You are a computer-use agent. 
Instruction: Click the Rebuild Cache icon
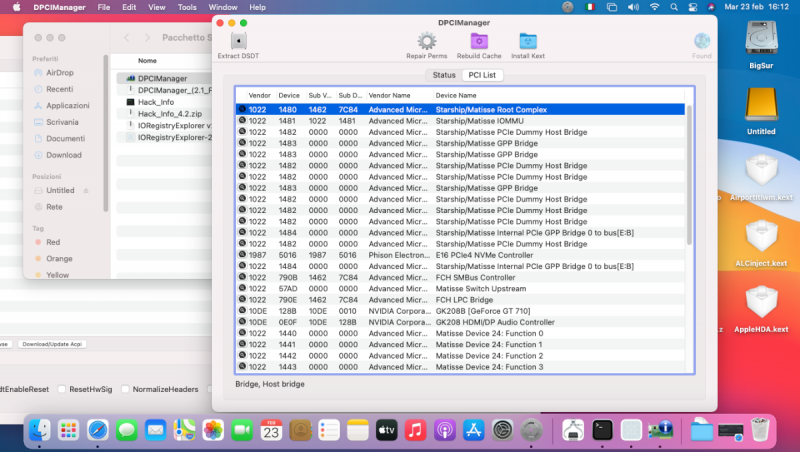tap(479, 42)
